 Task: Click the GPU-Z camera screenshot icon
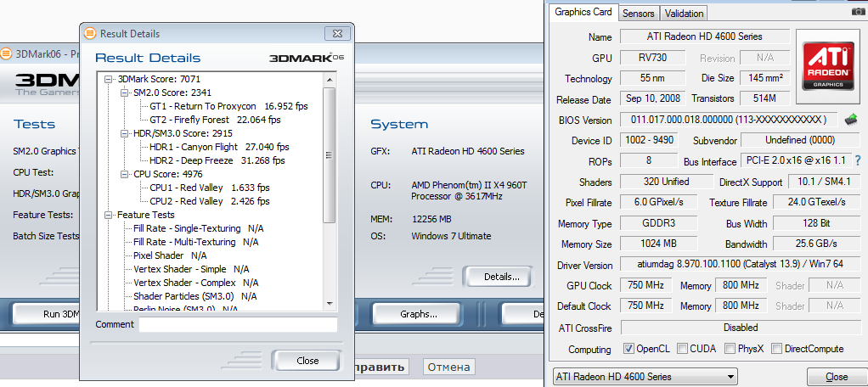click(x=857, y=12)
